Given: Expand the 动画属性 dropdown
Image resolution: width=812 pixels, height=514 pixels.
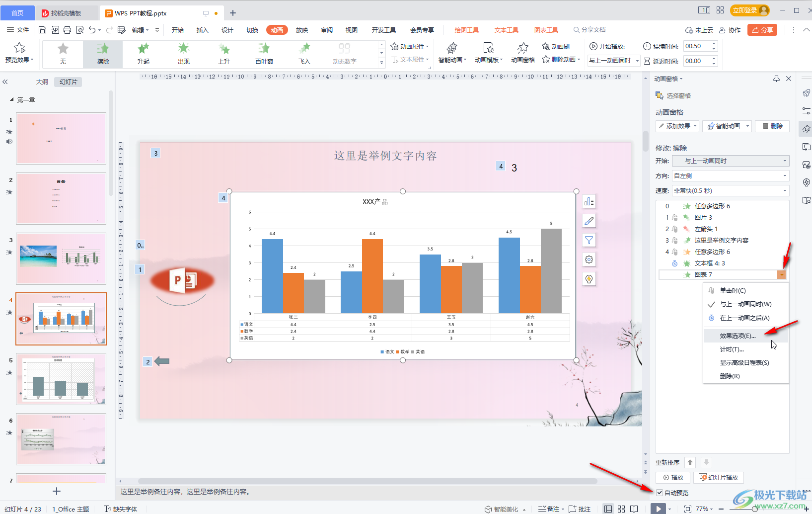Looking at the screenshot, I should 410,46.
